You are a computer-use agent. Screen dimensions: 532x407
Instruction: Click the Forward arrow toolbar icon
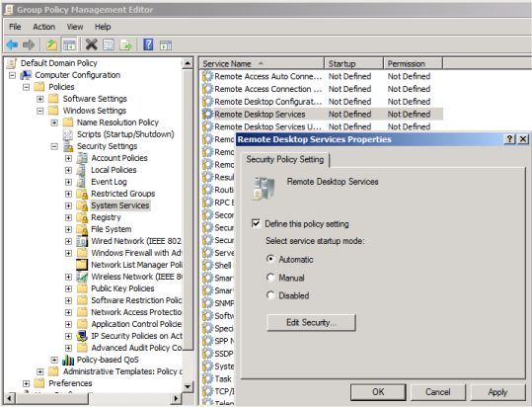pyautogui.click(x=29, y=44)
